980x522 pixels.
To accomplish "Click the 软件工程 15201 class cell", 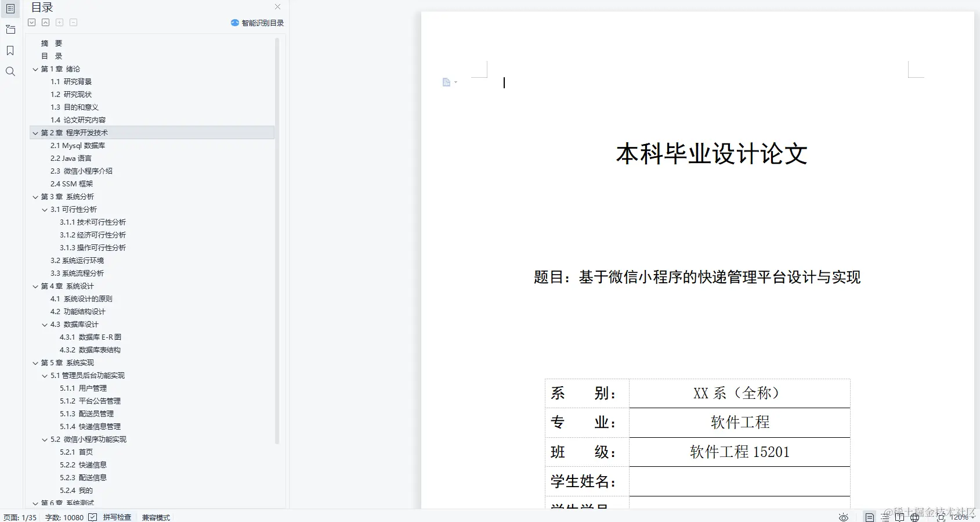I will 740,452.
